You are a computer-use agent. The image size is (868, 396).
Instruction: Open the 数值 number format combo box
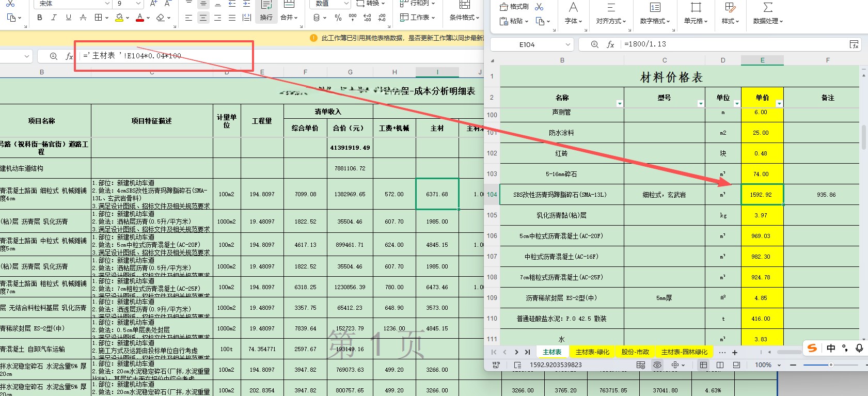click(331, 4)
